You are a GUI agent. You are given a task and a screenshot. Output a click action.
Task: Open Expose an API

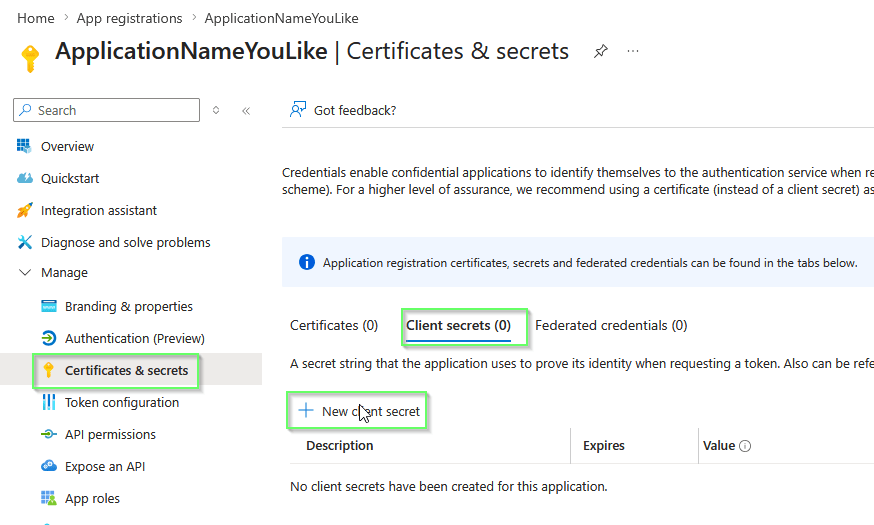tap(105, 466)
